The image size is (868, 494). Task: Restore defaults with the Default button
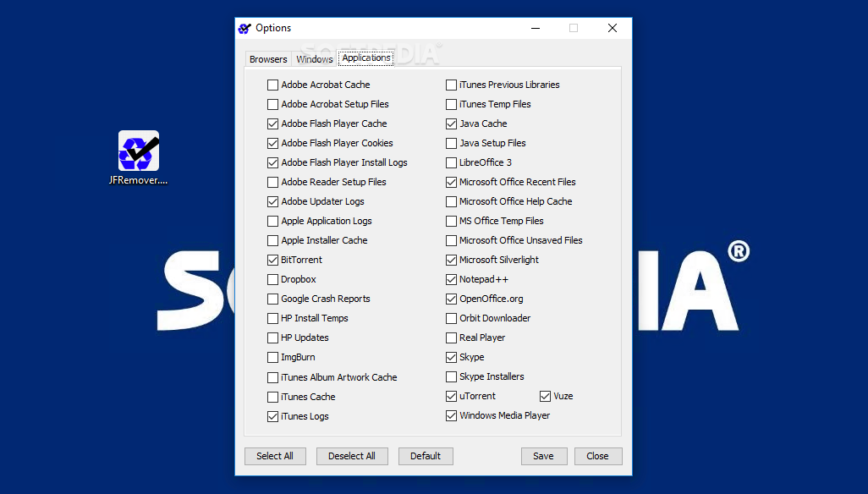point(426,456)
